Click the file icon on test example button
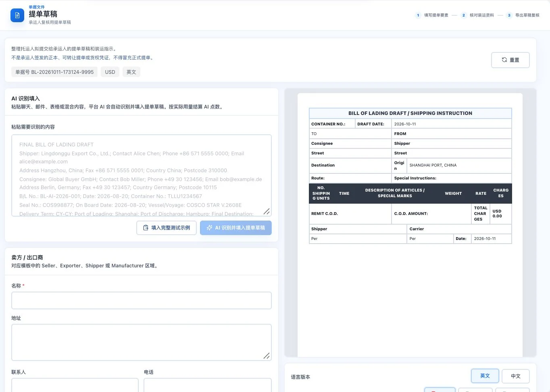 point(146,228)
